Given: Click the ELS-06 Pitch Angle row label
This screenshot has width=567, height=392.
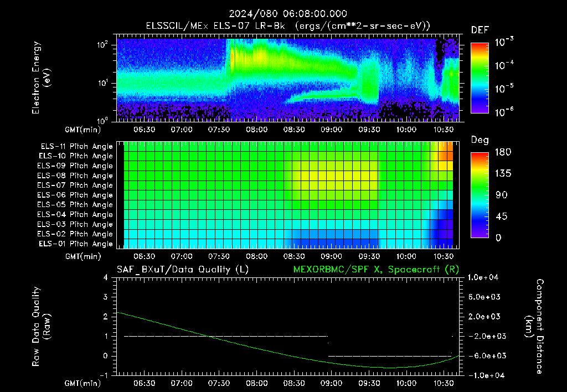Looking at the screenshot, I should click(75, 195).
